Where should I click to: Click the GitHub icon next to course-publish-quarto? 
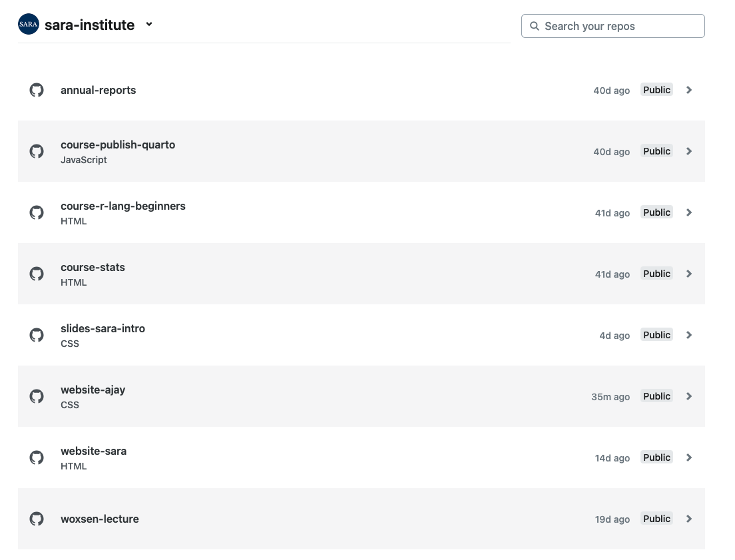37,151
